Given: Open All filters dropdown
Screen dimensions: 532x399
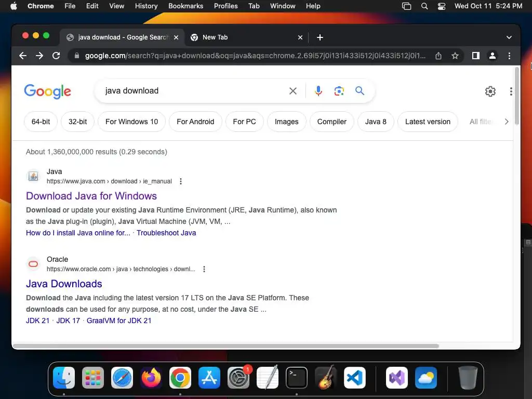Looking at the screenshot, I should pos(480,122).
